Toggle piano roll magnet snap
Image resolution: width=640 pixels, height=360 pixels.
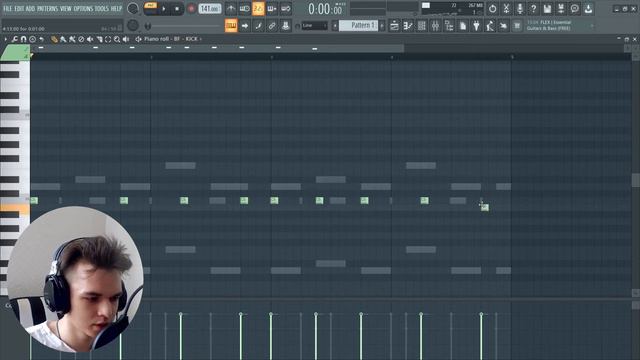pyautogui.click(x=24, y=39)
